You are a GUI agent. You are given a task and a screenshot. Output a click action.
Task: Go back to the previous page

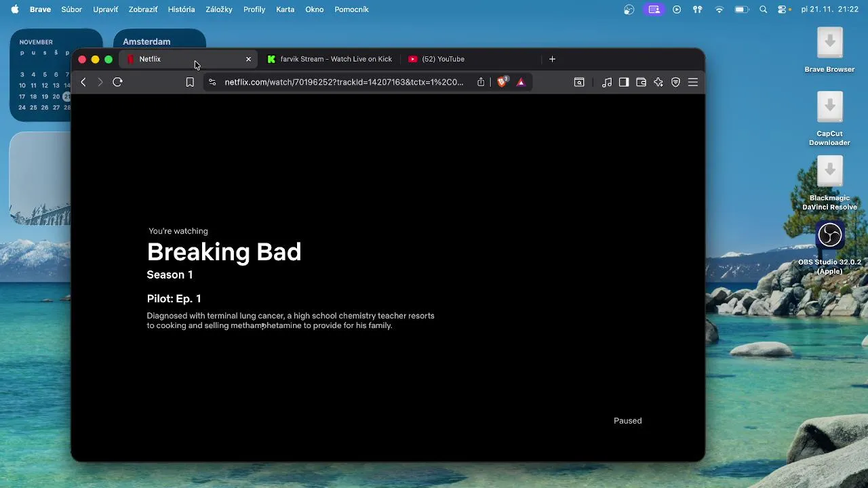point(83,82)
